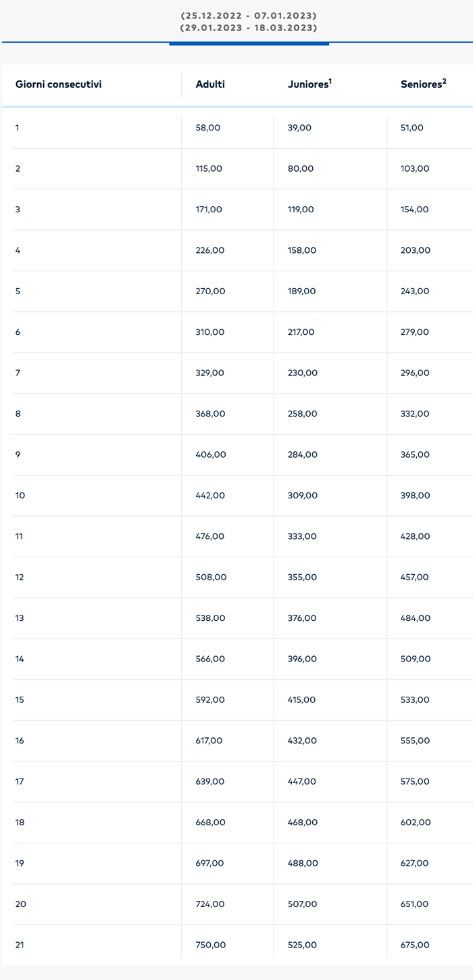Select the Juniores price 39,00
Screen dimensions: 473x980
pyautogui.click(x=299, y=128)
